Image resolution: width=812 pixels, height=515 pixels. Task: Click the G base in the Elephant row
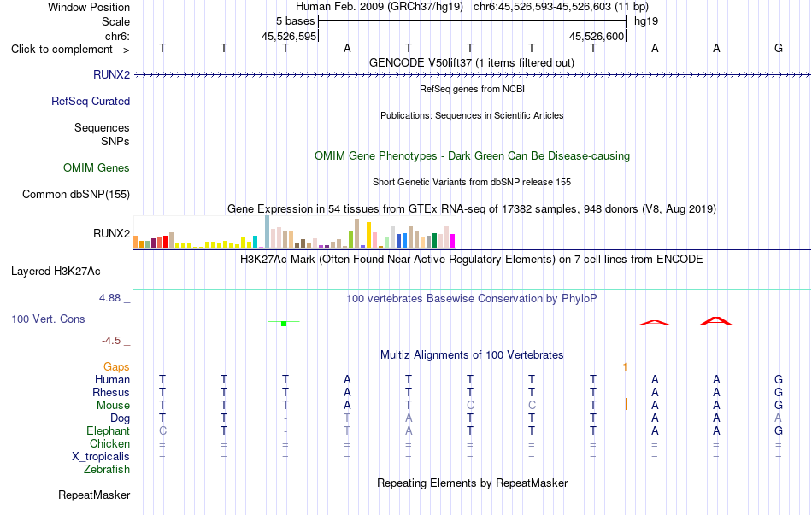[x=778, y=430]
